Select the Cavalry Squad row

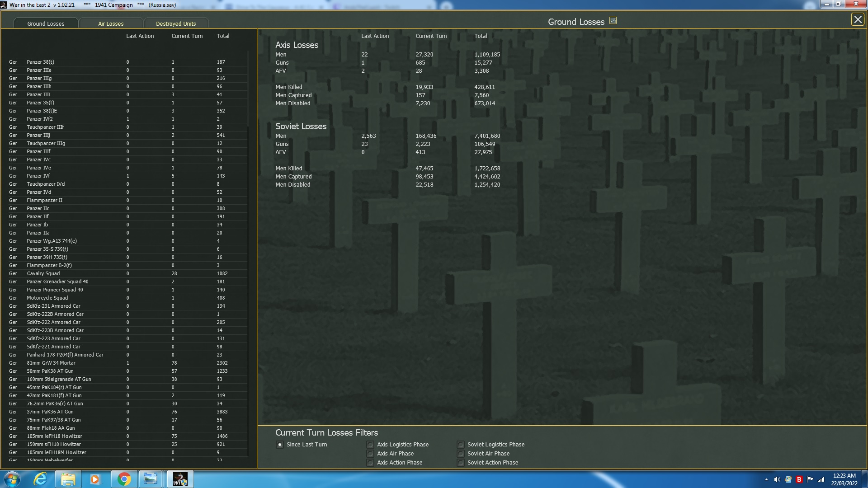point(127,274)
